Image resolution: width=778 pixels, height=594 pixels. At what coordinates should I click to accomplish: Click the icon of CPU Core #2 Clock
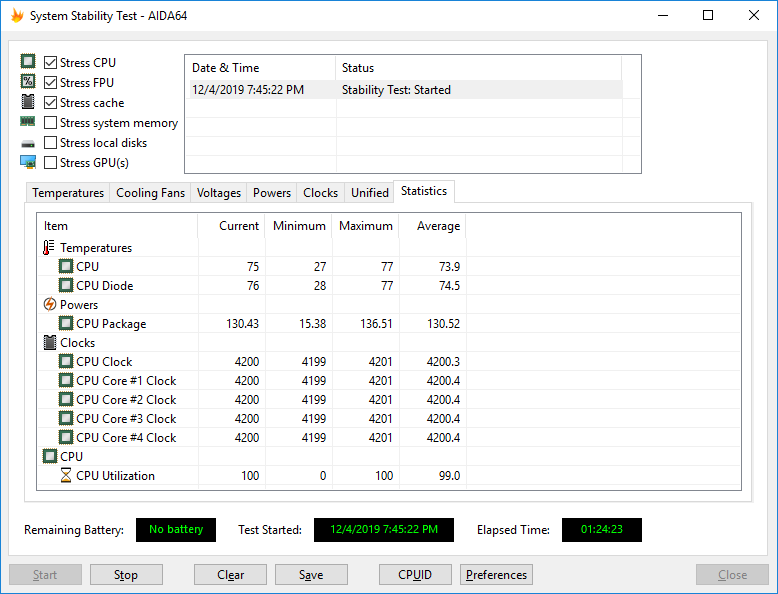65,399
